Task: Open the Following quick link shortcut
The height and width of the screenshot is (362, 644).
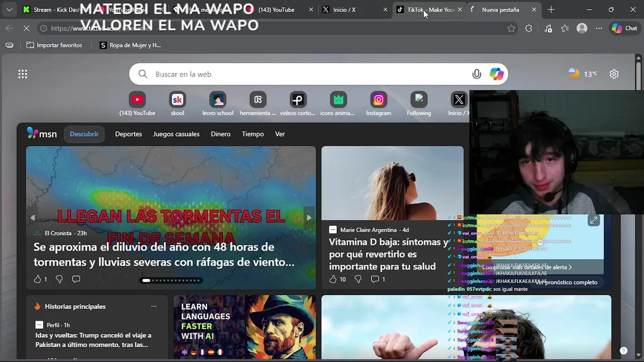Action: point(419,105)
